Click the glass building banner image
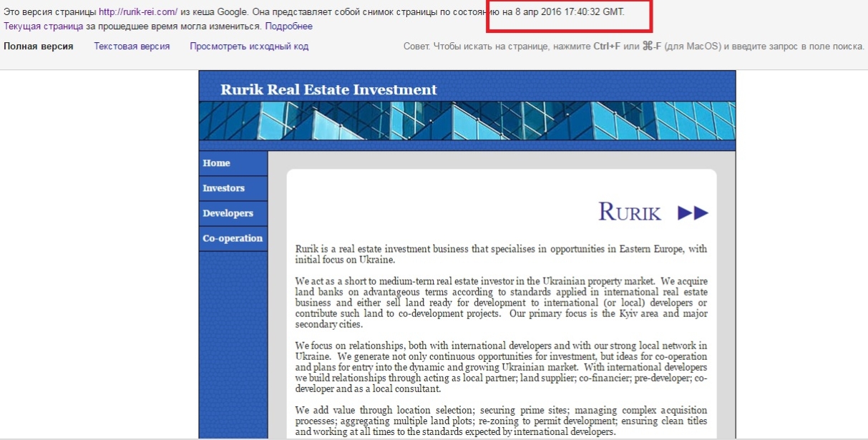Viewport: 868px width, 440px height. (x=467, y=120)
